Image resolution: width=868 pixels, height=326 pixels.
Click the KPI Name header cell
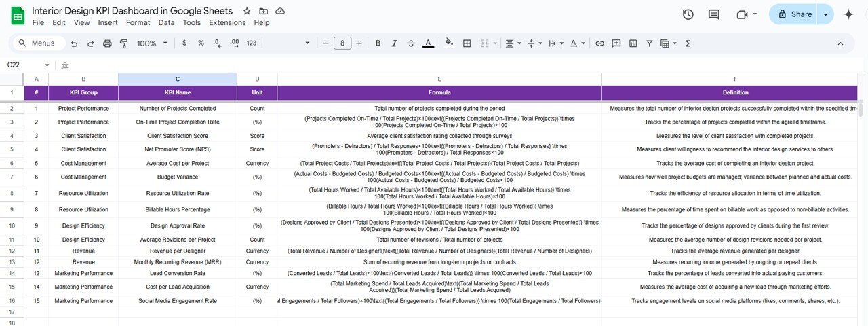pyautogui.click(x=178, y=92)
